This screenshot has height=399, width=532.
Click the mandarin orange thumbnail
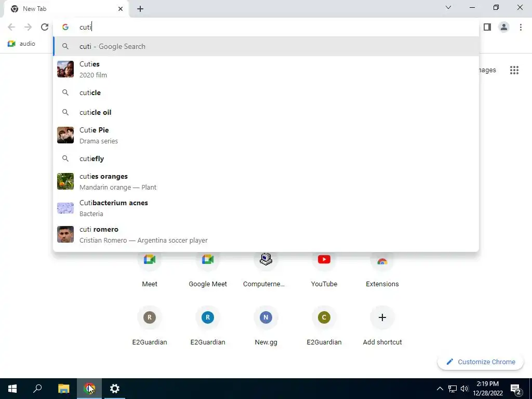coord(65,181)
